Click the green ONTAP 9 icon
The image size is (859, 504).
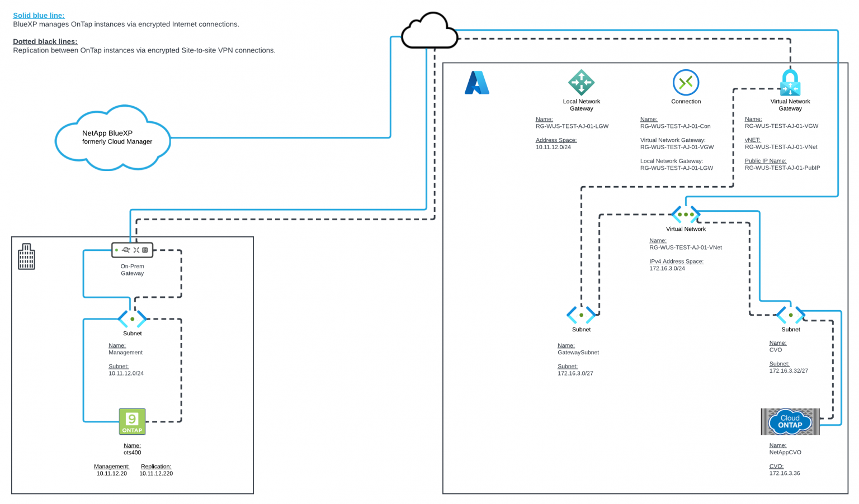click(132, 421)
